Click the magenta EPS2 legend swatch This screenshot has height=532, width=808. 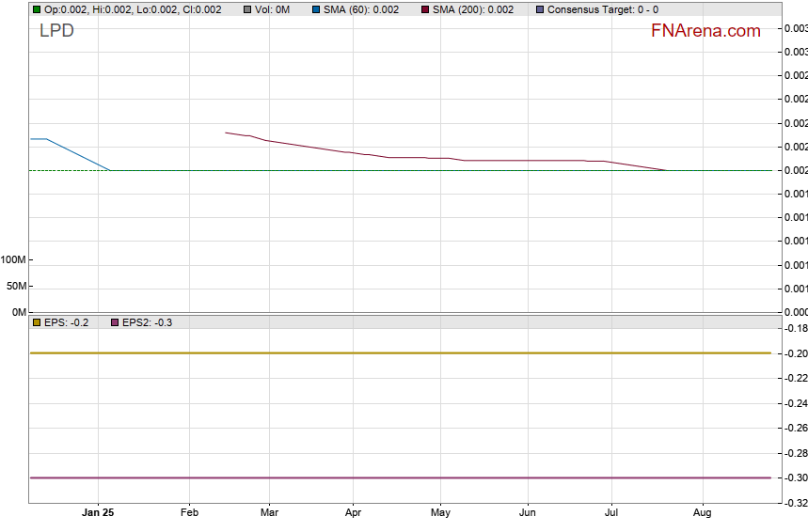[115, 322]
